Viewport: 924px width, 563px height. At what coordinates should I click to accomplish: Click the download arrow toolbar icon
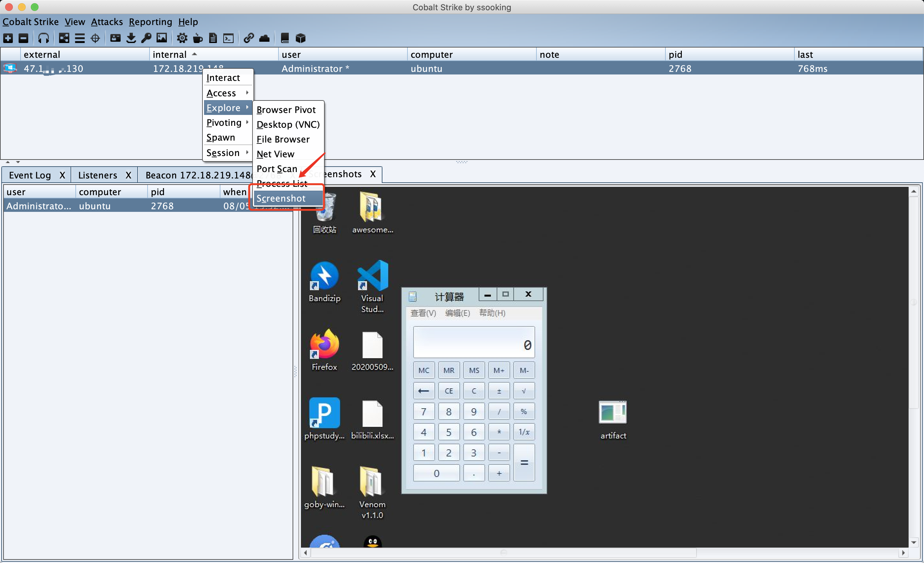click(131, 38)
